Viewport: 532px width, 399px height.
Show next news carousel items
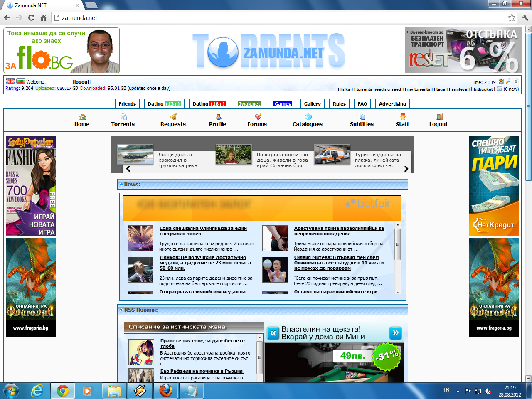[406, 169]
